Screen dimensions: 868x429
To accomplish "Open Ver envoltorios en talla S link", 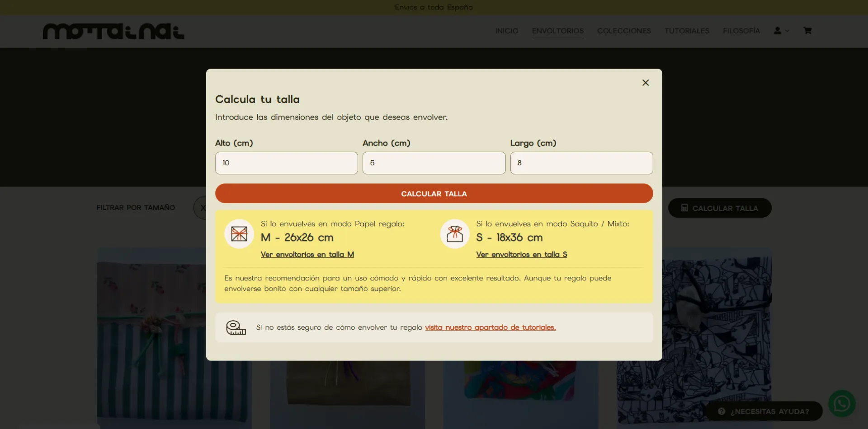I will pyautogui.click(x=522, y=255).
